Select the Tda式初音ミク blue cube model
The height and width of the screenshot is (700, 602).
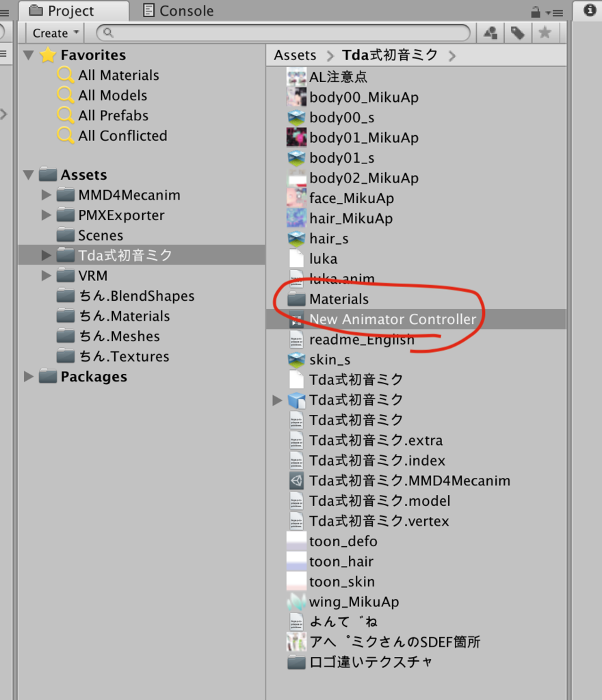296,400
